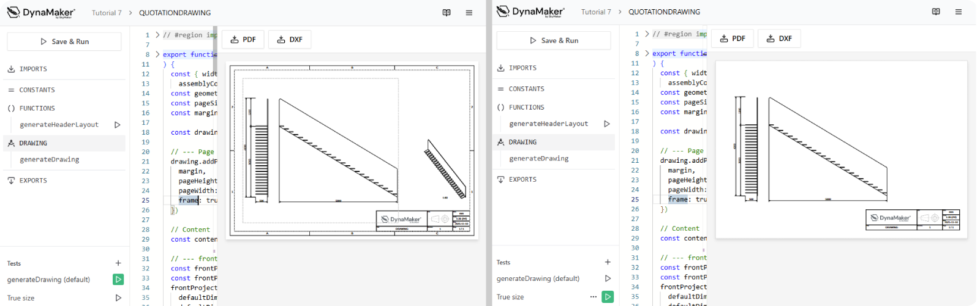Select the CONSTANTS section in right sidebar
The image size is (980, 306).
click(x=526, y=89)
